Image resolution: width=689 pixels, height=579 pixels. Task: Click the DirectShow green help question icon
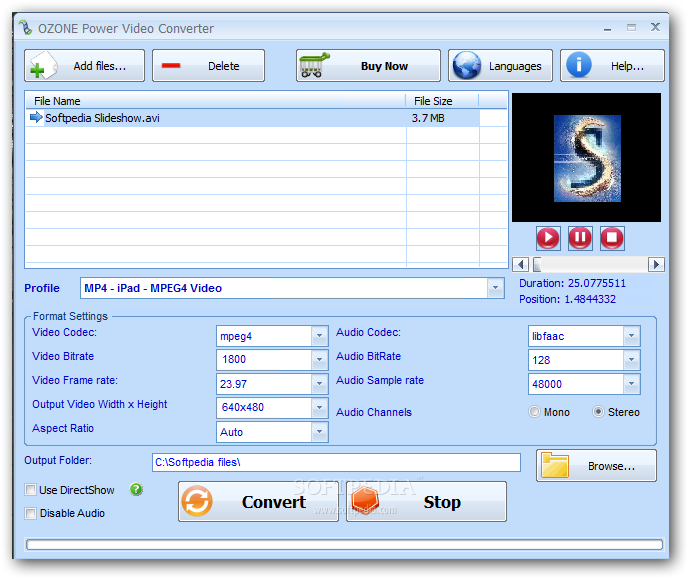click(136, 489)
